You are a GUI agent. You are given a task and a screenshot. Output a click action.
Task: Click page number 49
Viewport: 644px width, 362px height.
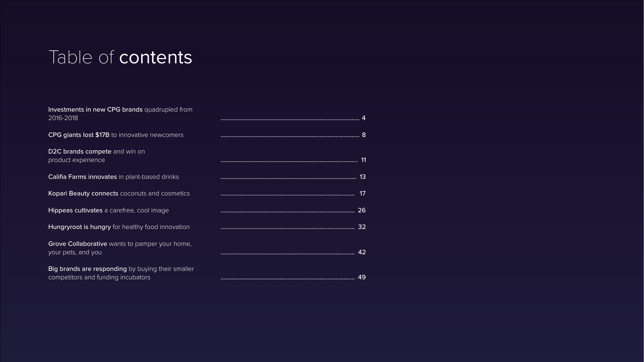point(362,277)
